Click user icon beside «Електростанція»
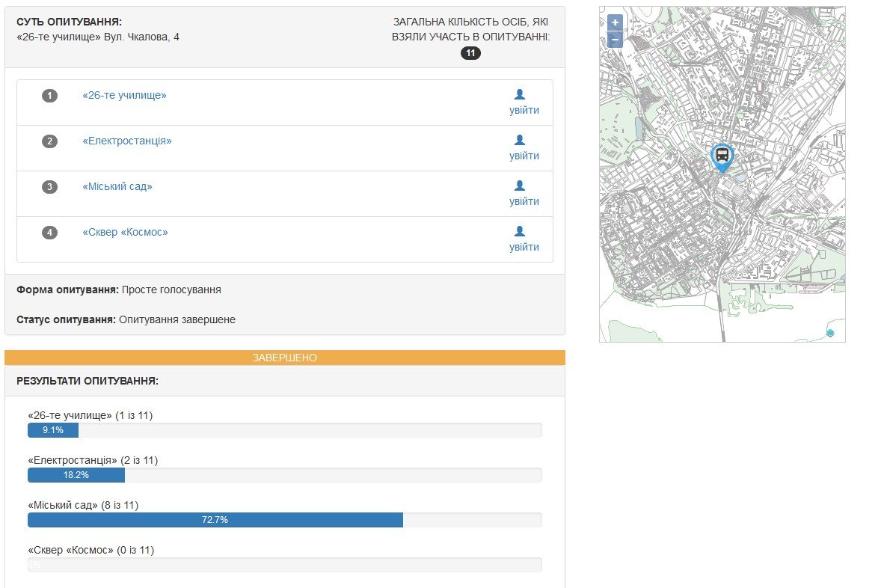The width and height of the screenshot is (884, 588). (520, 140)
